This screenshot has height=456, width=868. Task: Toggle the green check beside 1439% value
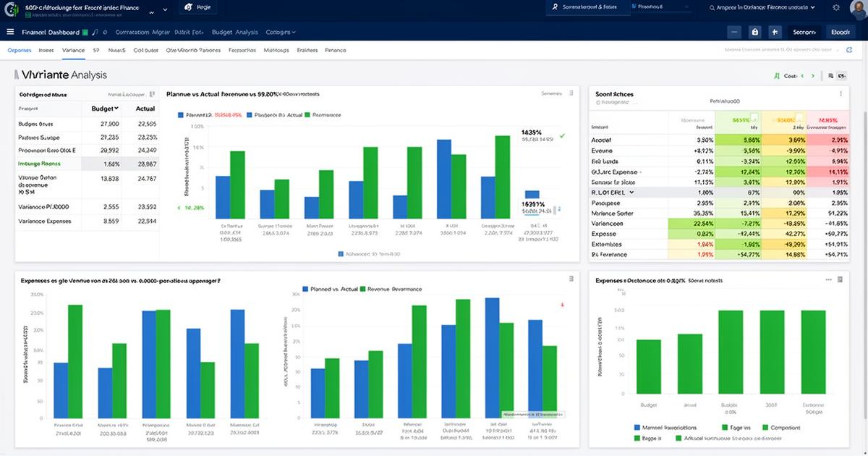click(x=562, y=135)
